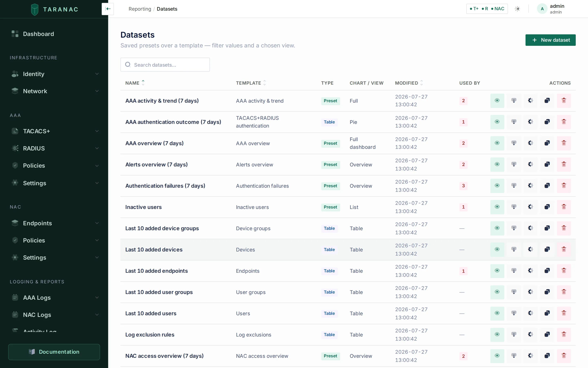Delete the Log exclusion rules dataset
Viewport: 588px width, 368px height.
pos(564,335)
